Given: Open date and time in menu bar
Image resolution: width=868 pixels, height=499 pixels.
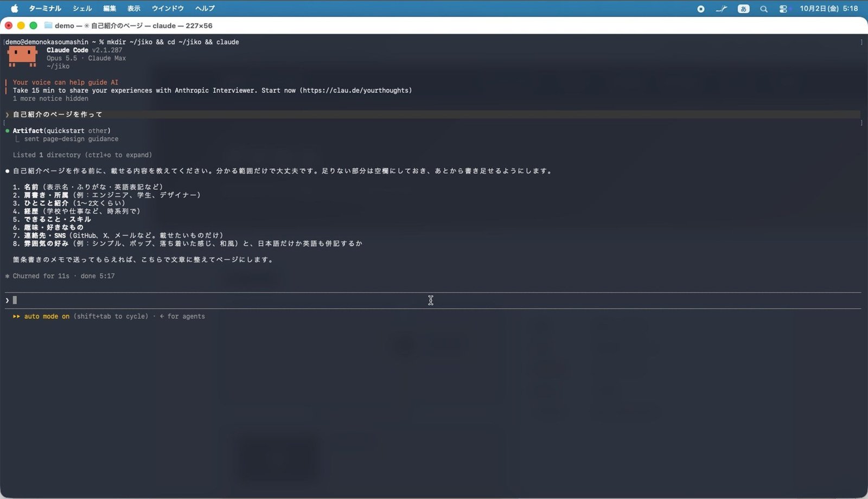Looking at the screenshot, I should [829, 9].
